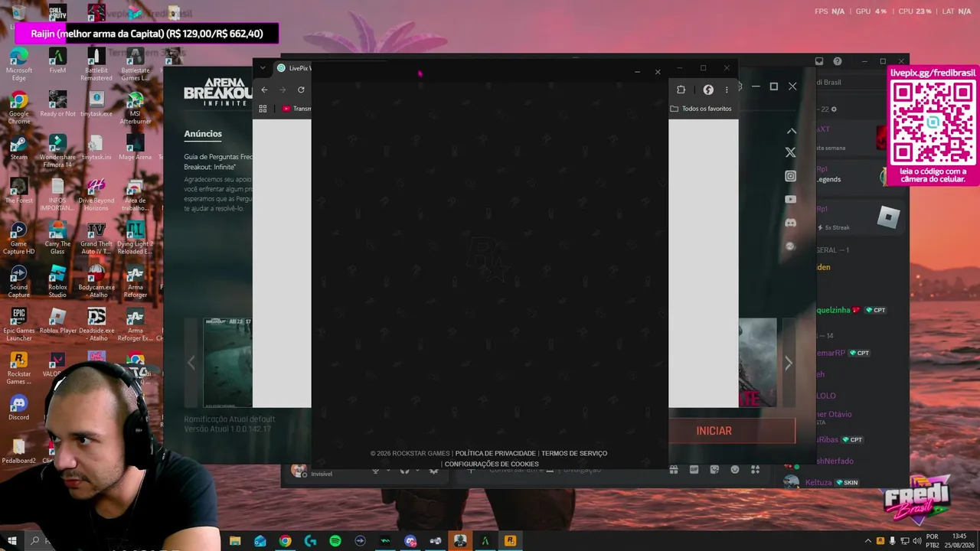
Task: Collapse the social links chevron in launcher
Action: coord(792,131)
